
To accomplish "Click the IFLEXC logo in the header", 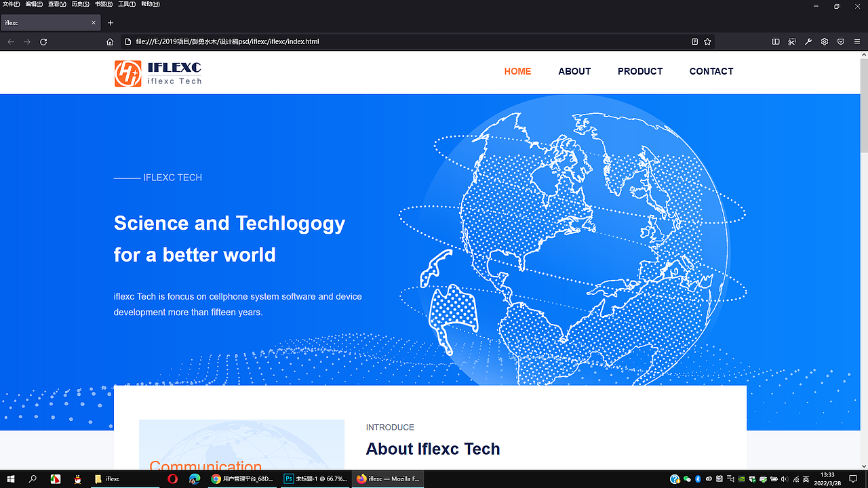I will (158, 73).
